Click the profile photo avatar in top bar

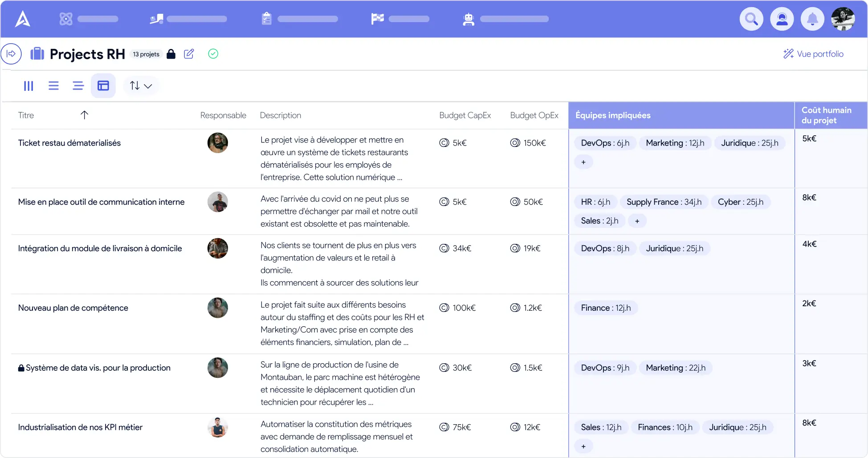click(x=843, y=19)
